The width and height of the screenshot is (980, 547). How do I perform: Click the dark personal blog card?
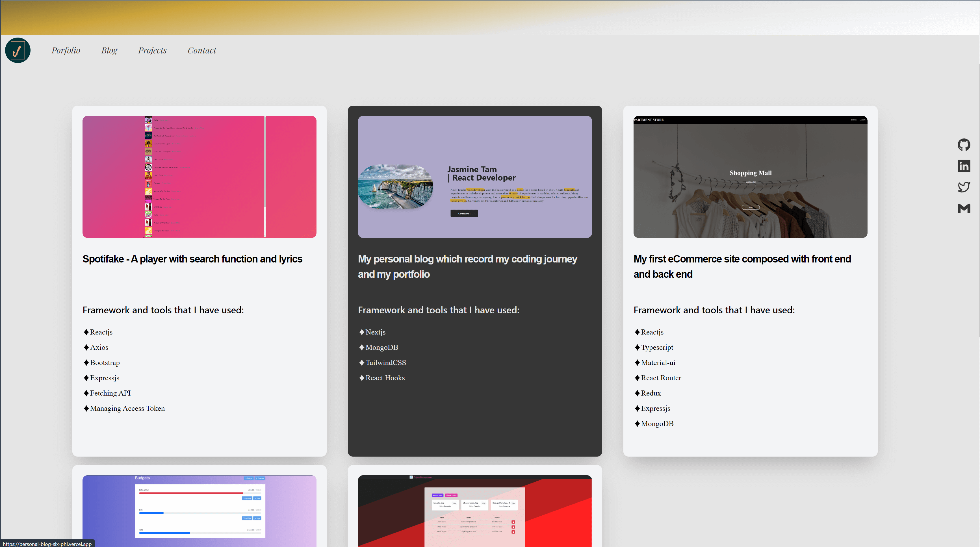474,418
